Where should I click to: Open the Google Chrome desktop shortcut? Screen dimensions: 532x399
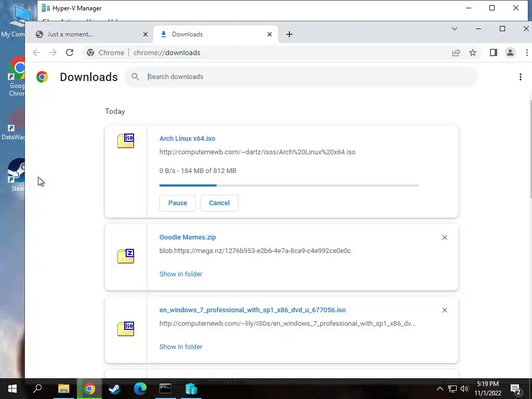pyautogui.click(x=16, y=77)
